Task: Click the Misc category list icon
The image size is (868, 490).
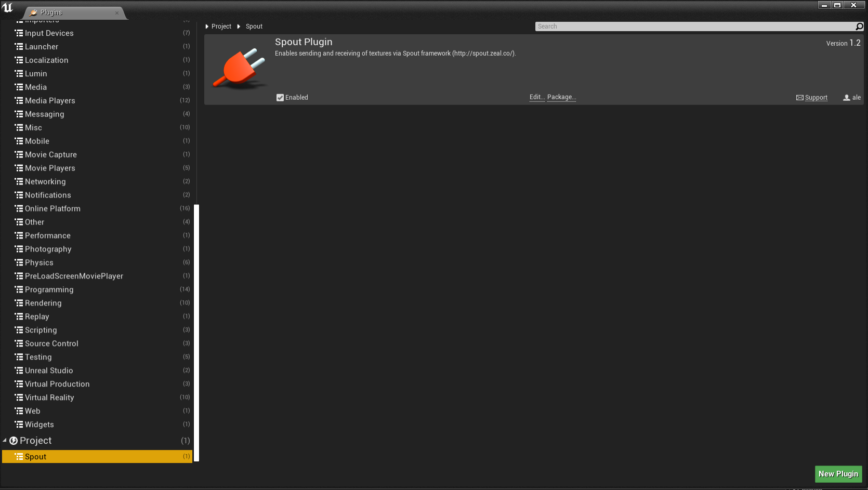Action: point(19,127)
